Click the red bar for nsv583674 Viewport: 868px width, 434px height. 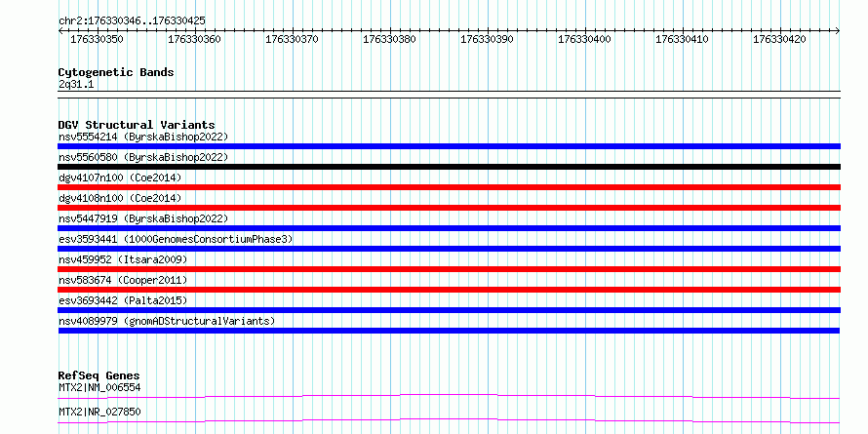(449, 290)
